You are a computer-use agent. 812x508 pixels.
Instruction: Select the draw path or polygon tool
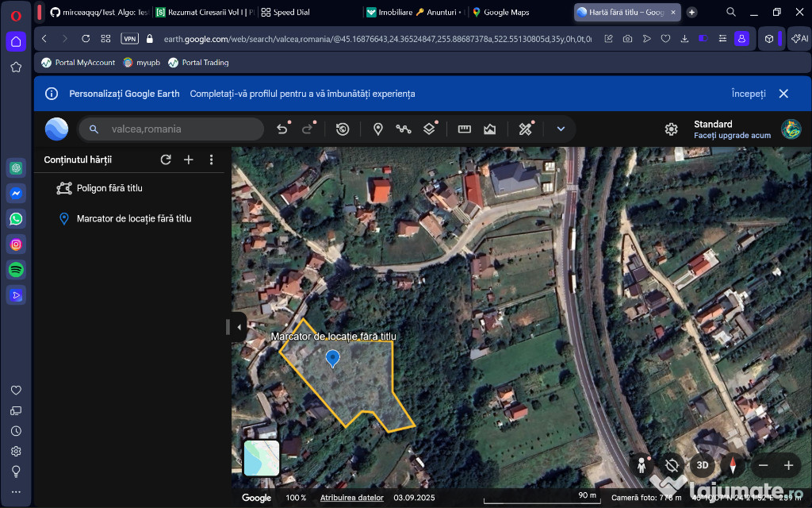click(x=404, y=129)
